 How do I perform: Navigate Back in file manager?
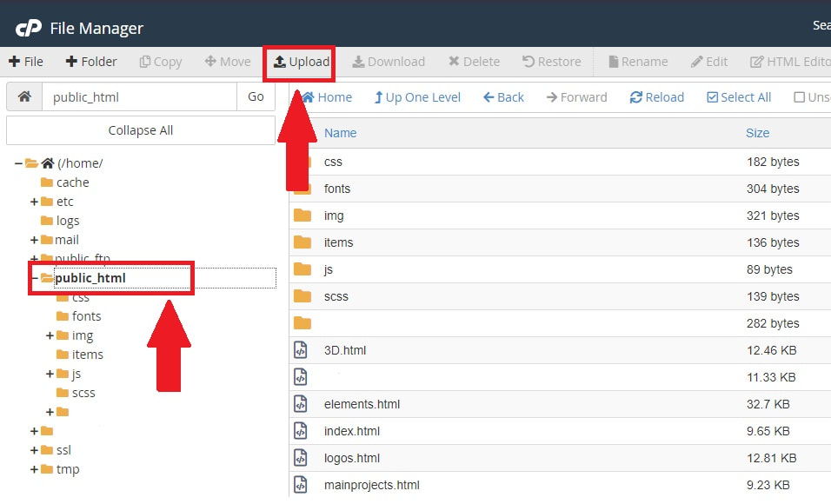click(x=503, y=97)
